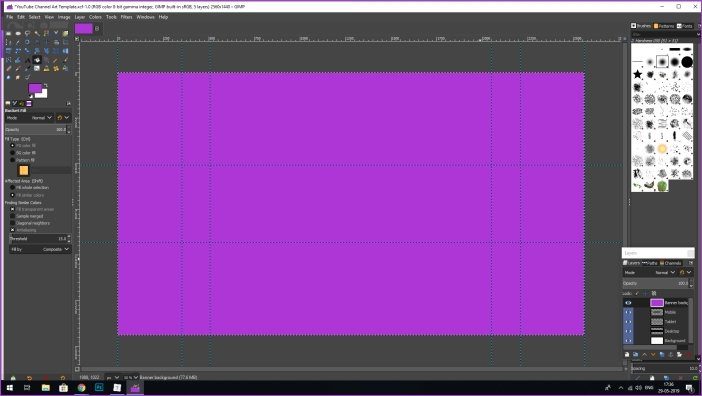Toggle visibility of the Banner background layer
The image size is (702, 396).
click(x=628, y=303)
